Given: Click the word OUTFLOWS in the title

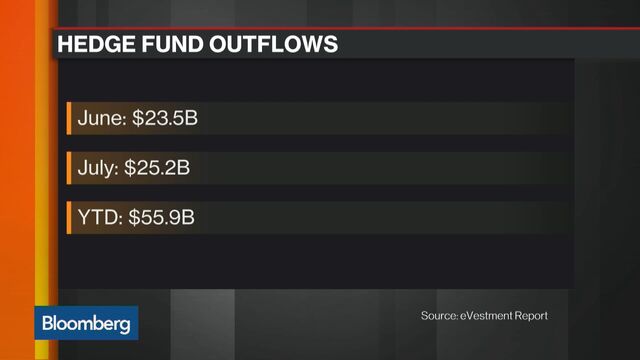Looking at the screenshot, I should point(274,44).
